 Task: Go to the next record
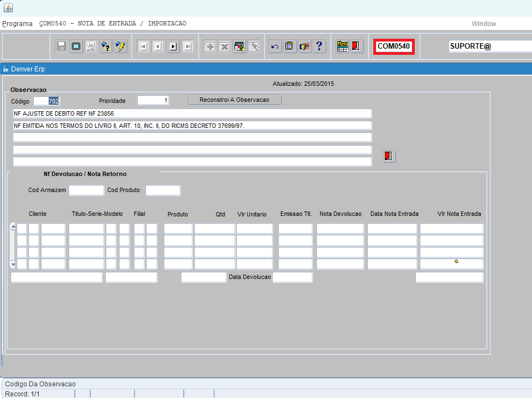173,46
